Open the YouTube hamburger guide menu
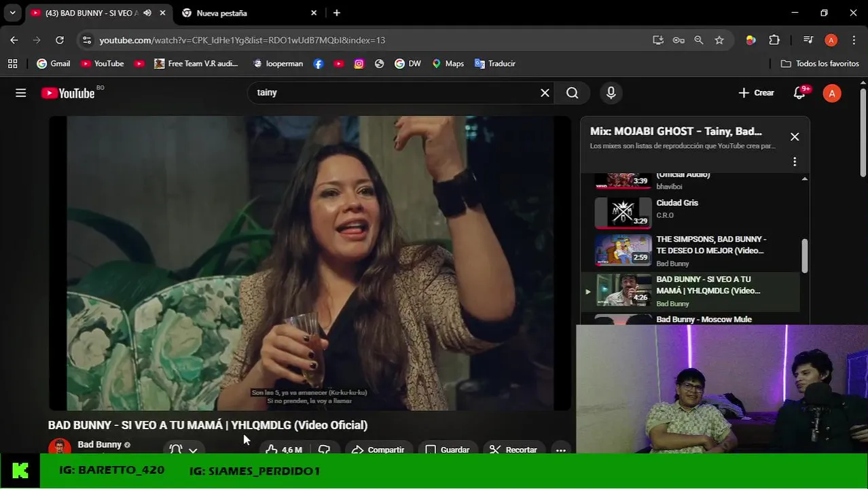The width and height of the screenshot is (868, 489). [x=21, y=93]
